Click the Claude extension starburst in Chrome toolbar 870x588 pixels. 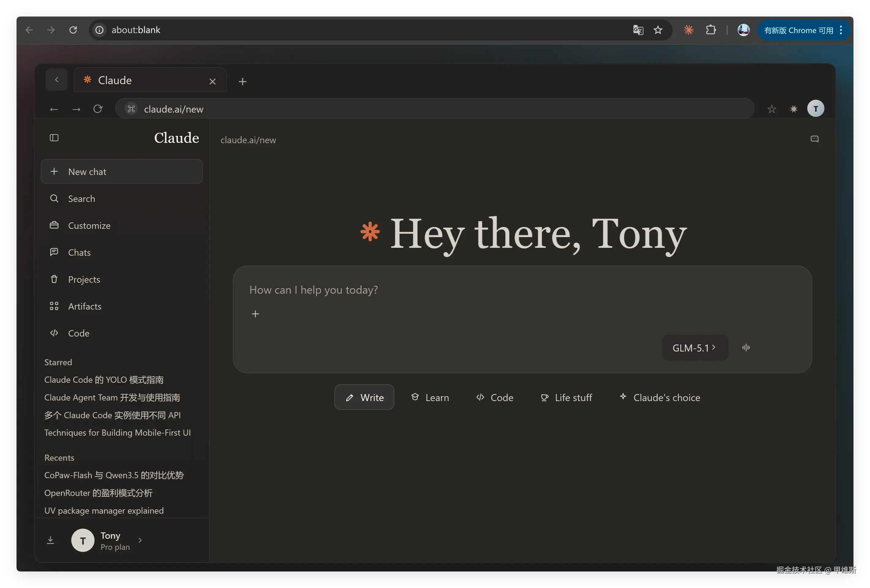click(x=688, y=30)
